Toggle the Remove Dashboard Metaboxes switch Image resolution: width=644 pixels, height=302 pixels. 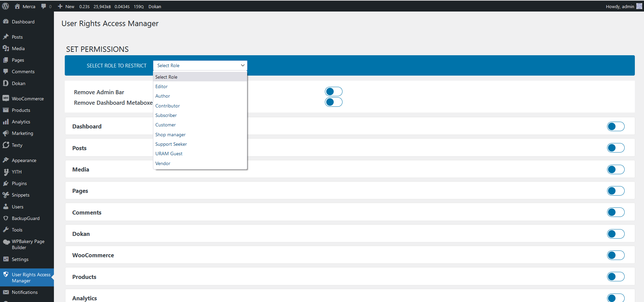tap(334, 102)
